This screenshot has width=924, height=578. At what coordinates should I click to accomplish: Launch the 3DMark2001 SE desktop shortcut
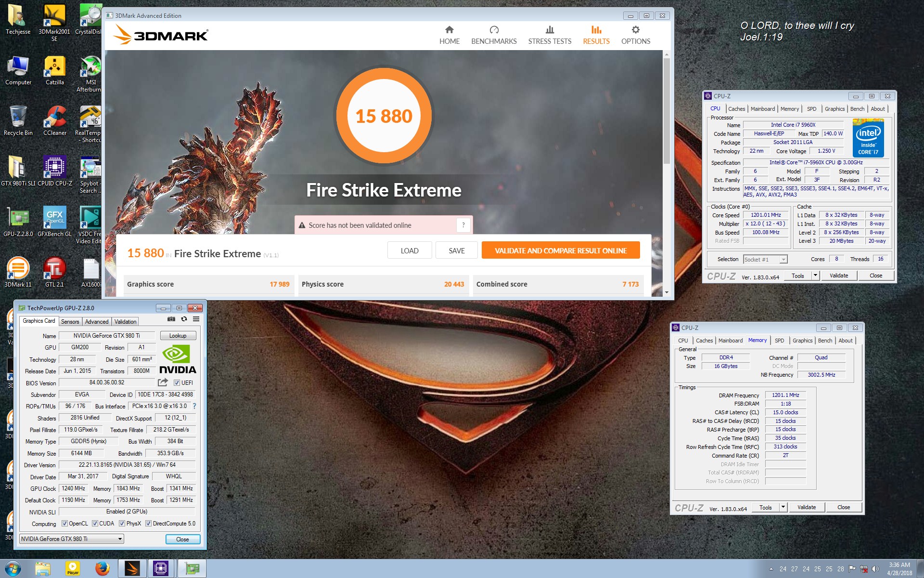pos(54,23)
